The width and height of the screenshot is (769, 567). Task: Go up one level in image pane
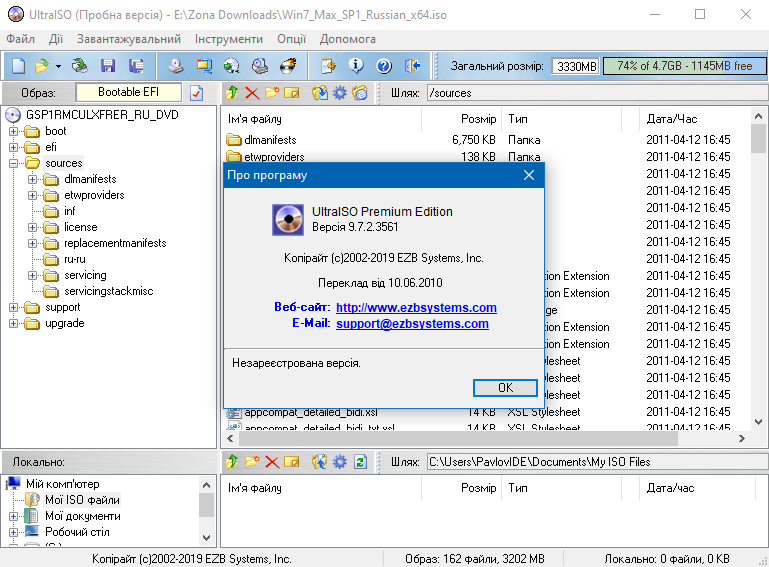coord(232,92)
